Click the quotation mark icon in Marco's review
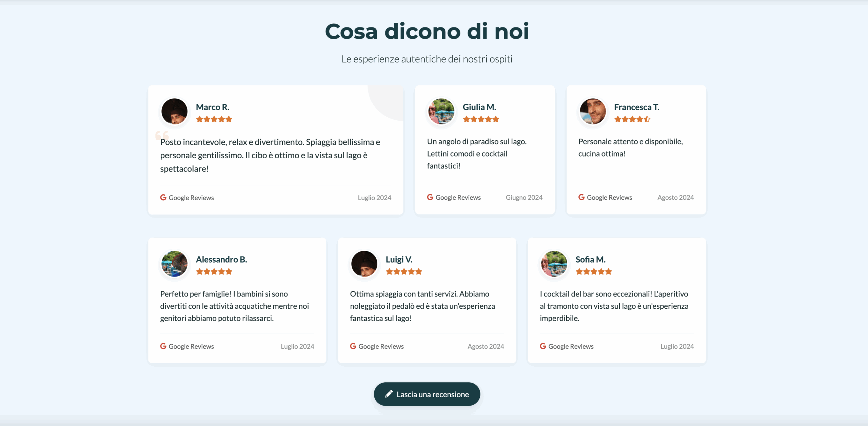Image resolution: width=868 pixels, height=426 pixels. click(x=162, y=135)
